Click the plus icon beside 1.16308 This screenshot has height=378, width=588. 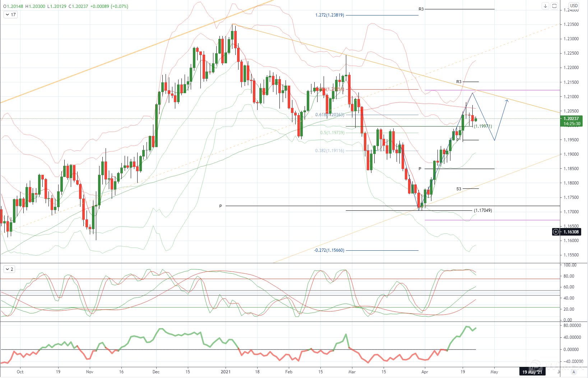pos(556,232)
